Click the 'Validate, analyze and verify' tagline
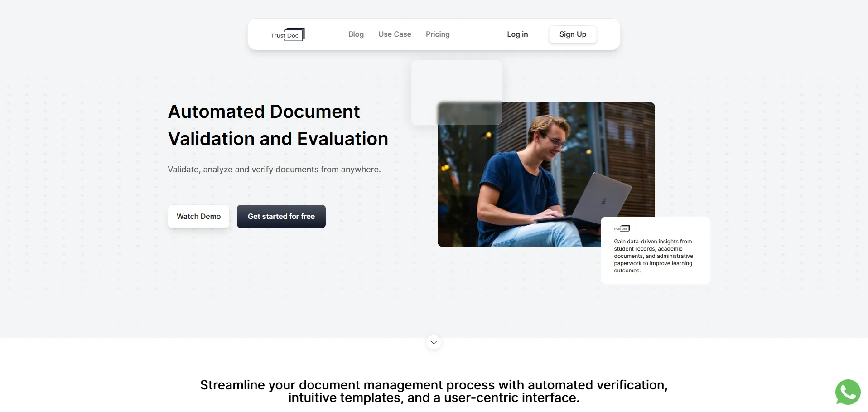Viewport: 868px width, 412px height. tap(274, 170)
